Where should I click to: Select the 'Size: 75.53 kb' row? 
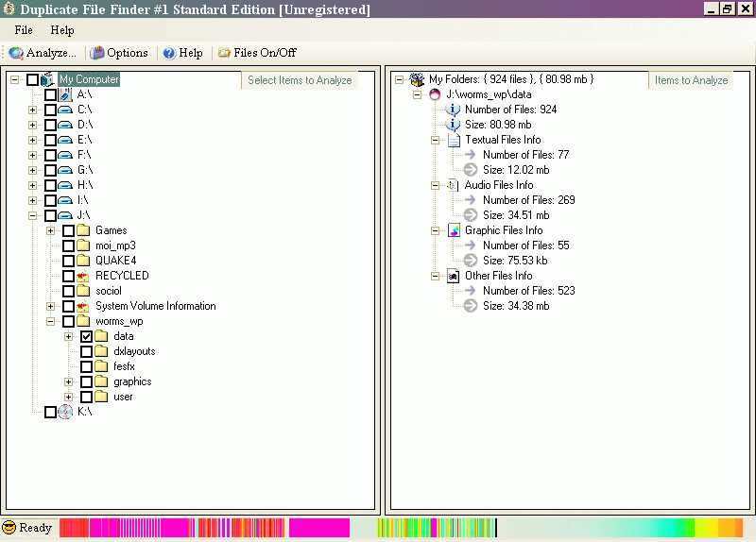coord(515,261)
